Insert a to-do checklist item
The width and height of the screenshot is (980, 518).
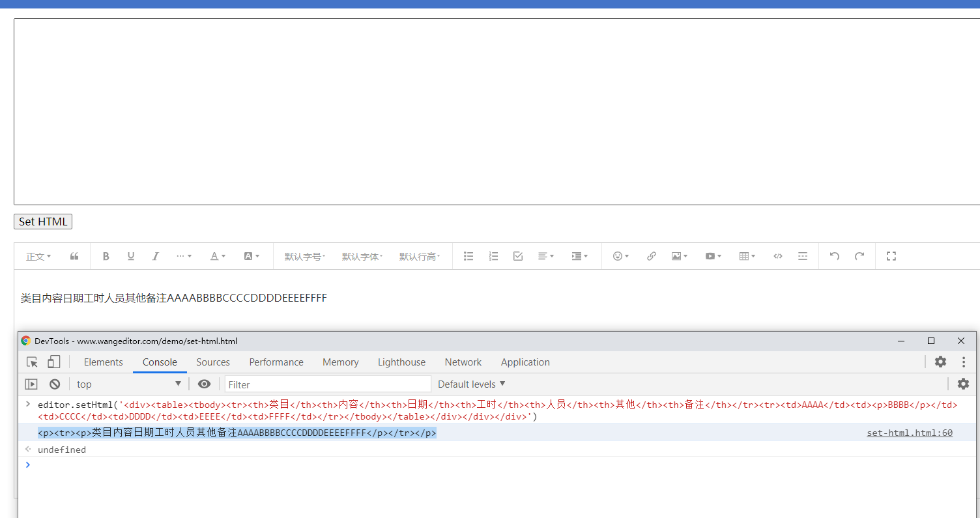click(x=517, y=255)
